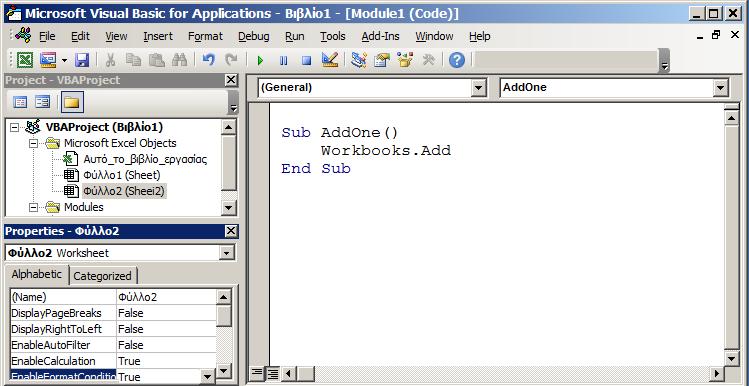Open the Edit menu
Viewport: 749px width, 386px height.
click(80, 36)
